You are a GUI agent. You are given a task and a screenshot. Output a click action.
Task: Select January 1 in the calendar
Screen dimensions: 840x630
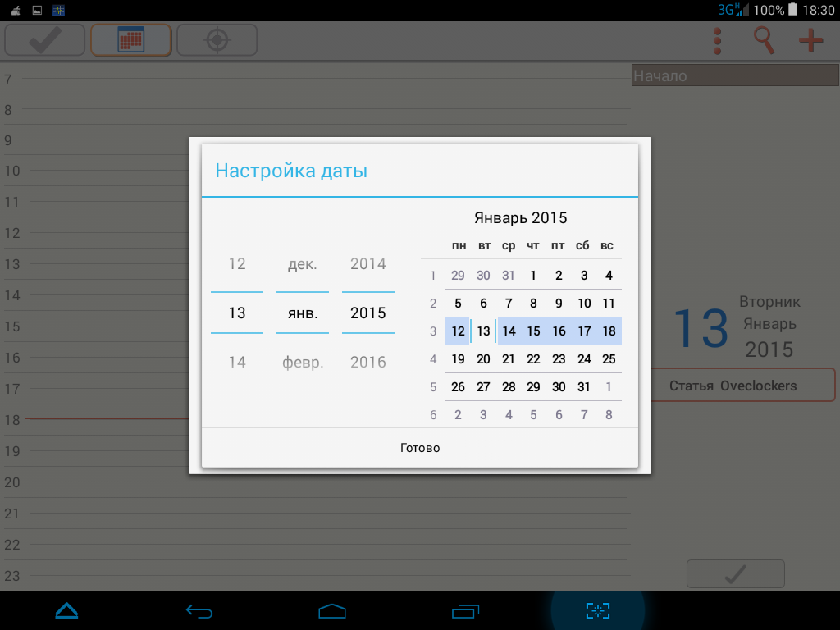pyautogui.click(x=533, y=276)
